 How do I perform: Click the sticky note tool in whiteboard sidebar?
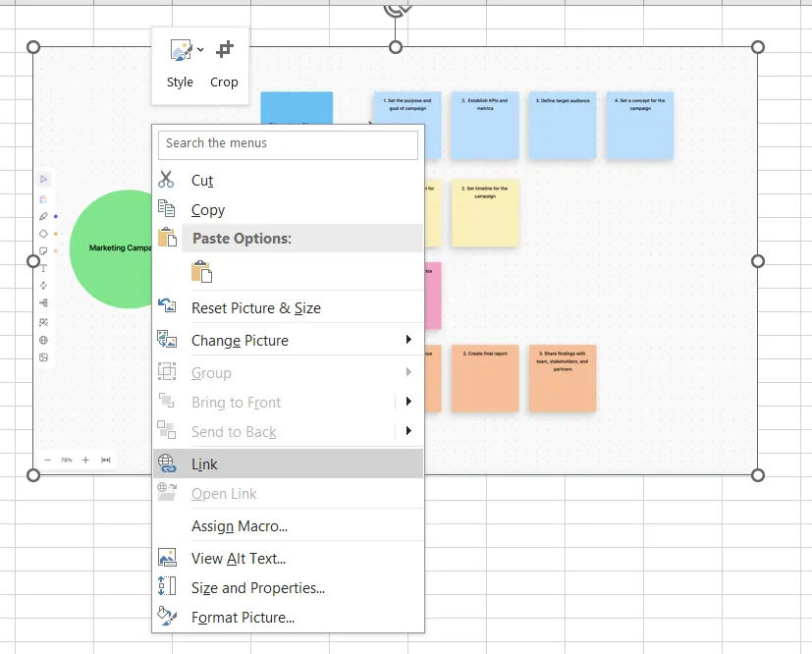(x=43, y=251)
